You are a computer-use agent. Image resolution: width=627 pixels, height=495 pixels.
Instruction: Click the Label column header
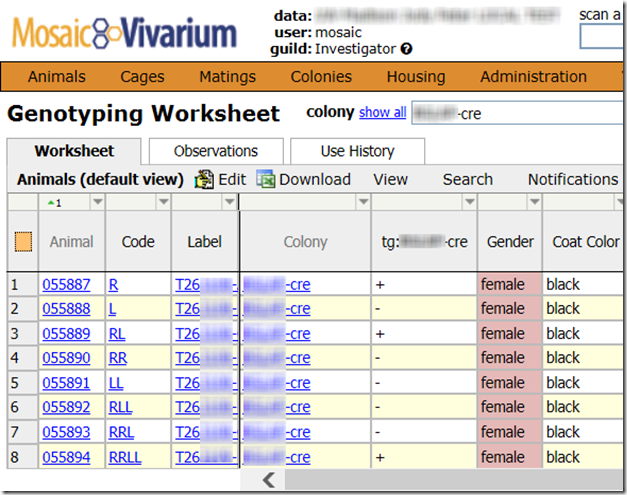pos(204,242)
